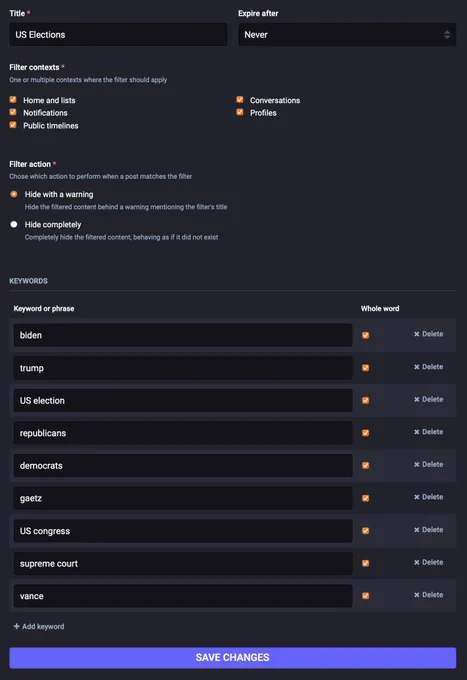Screen dimensions: 467x680
Task: Delete the republicans keyword row
Action: (428, 432)
